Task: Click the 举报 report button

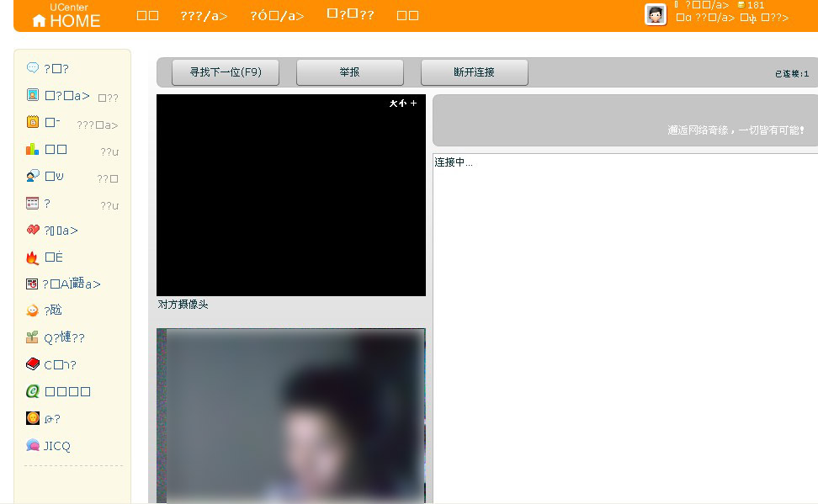Action: pos(349,72)
